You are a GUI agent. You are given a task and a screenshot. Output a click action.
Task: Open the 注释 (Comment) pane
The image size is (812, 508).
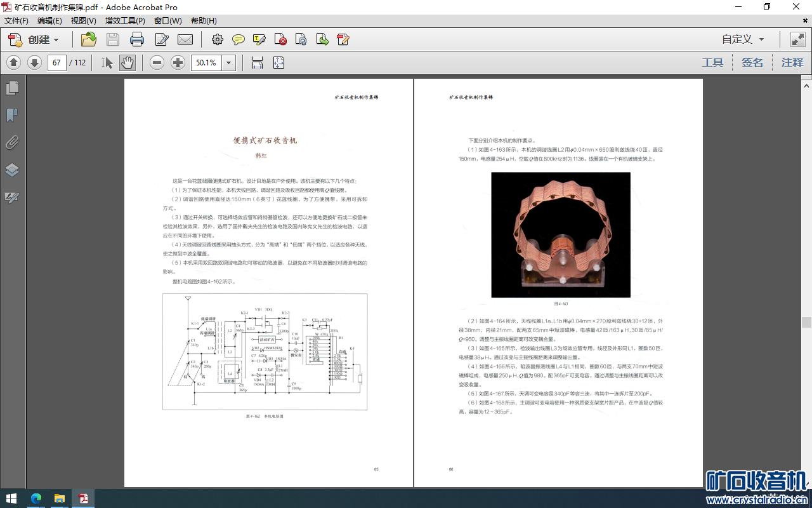(792, 62)
